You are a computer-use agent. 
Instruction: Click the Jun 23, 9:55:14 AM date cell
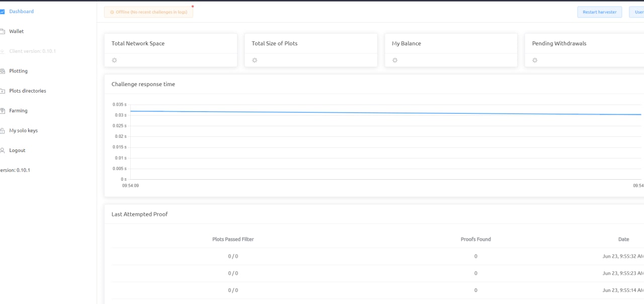[x=623, y=290]
